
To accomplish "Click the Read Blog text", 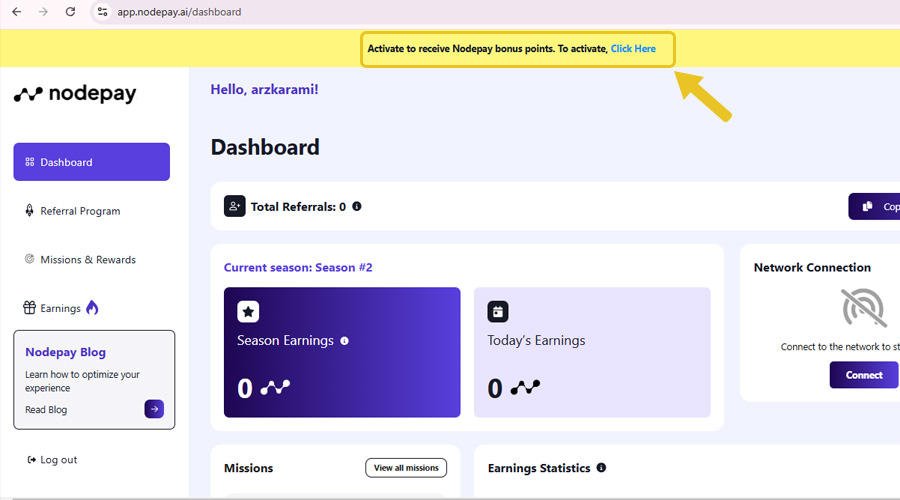I will [46, 410].
